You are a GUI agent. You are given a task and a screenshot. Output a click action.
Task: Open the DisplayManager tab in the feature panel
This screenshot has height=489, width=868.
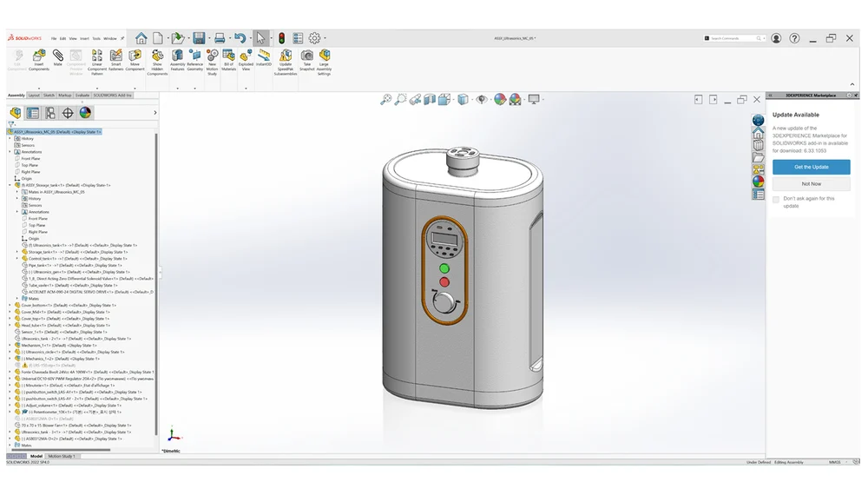pos(85,113)
